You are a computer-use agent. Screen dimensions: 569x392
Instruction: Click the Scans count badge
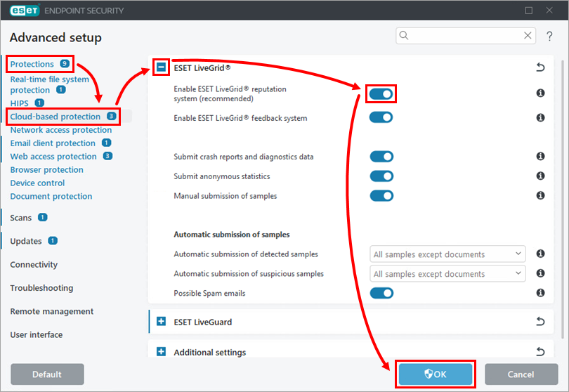(x=42, y=217)
